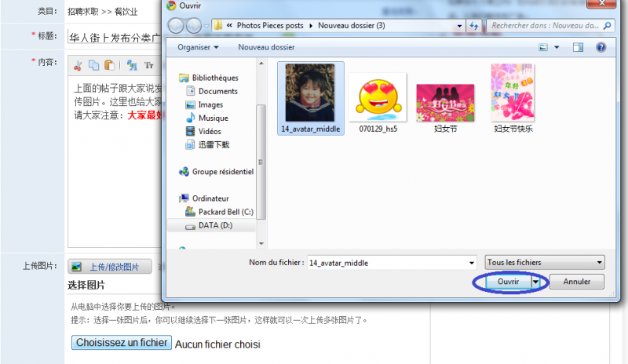Viewport: 628px width, 364px height.
Task: Open the help question mark icon
Action: 601,48
